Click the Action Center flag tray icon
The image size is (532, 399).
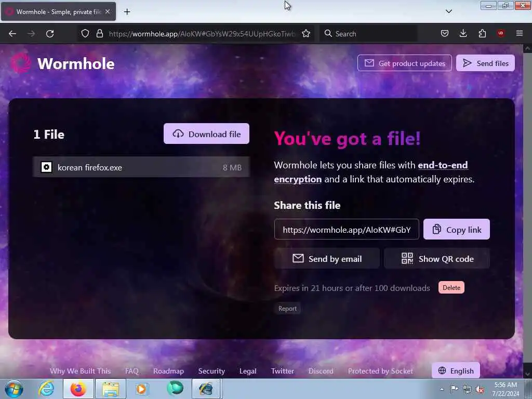pos(454,389)
